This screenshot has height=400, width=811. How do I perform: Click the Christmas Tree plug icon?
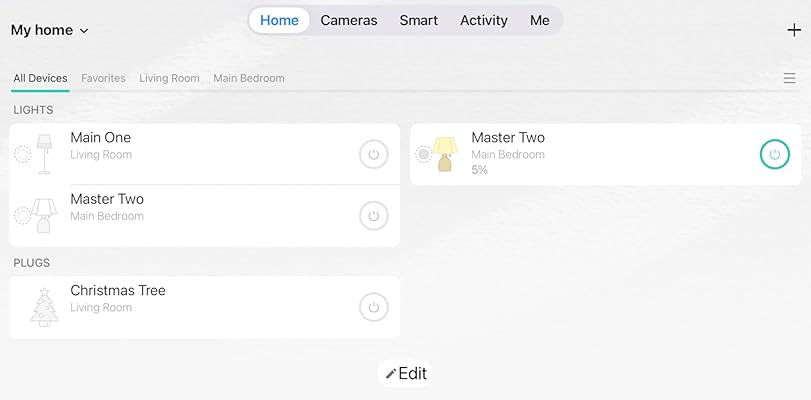pos(44,307)
